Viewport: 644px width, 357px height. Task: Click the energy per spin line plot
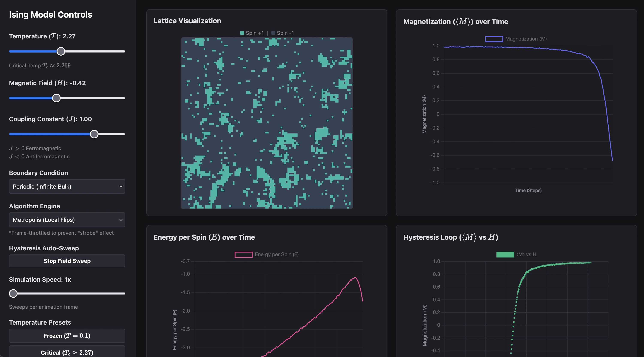(x=278, y=309)
